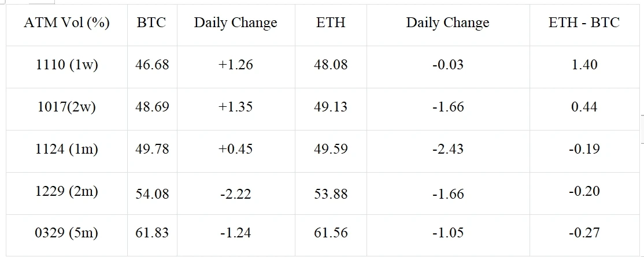The height and width of the screenshot is (257, 644).
Task: Select the +1.35 daily change cell
Action: 235,107
